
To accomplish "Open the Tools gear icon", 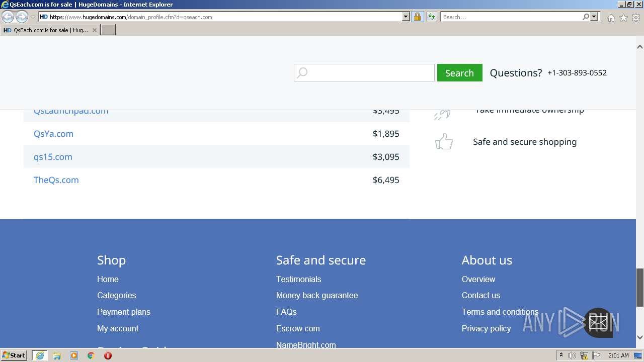I will tap(636, 17).
